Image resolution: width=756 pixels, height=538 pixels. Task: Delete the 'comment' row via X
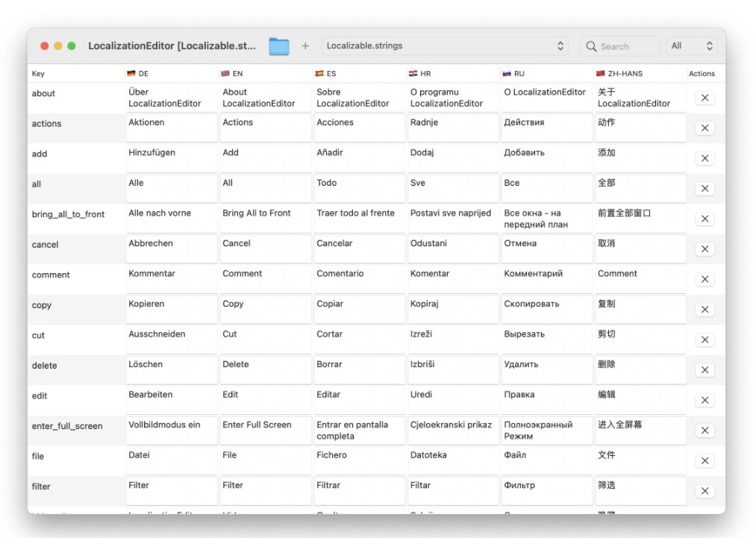coord(705,280)
